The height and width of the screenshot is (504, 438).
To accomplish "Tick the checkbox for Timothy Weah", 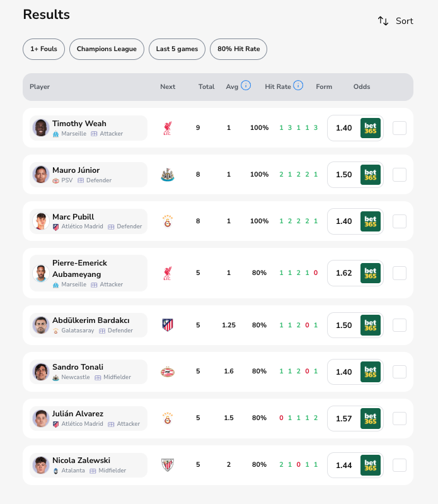I will tap(400, 128).
